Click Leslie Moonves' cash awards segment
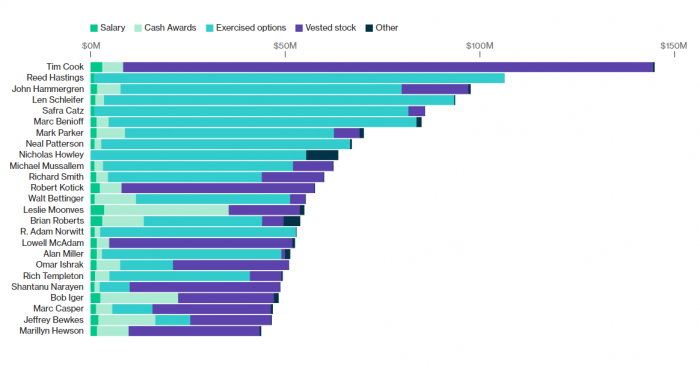 167,210
